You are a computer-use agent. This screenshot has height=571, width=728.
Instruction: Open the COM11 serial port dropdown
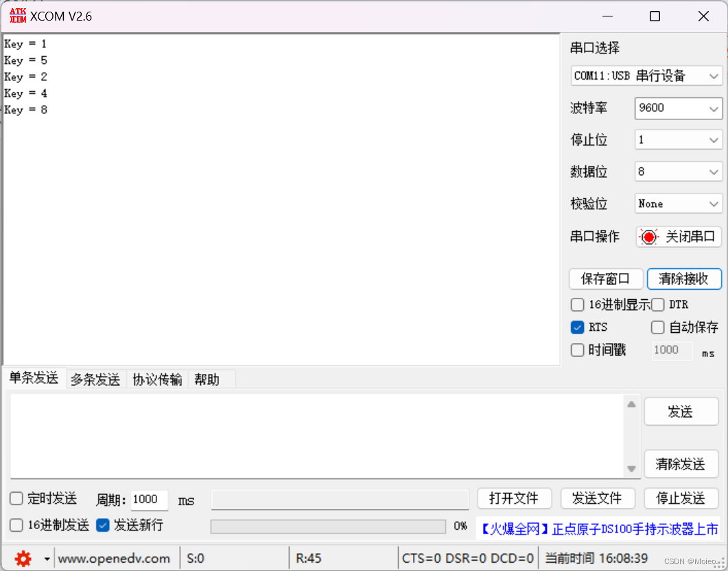tap(646, 75)
